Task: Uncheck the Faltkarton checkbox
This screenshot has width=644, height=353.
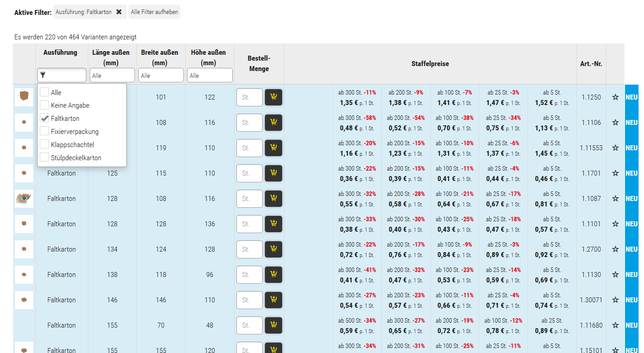Action: [44, 119]
